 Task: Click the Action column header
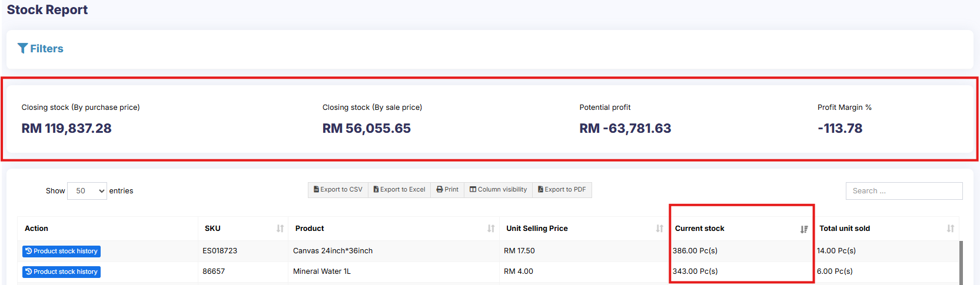36,229
